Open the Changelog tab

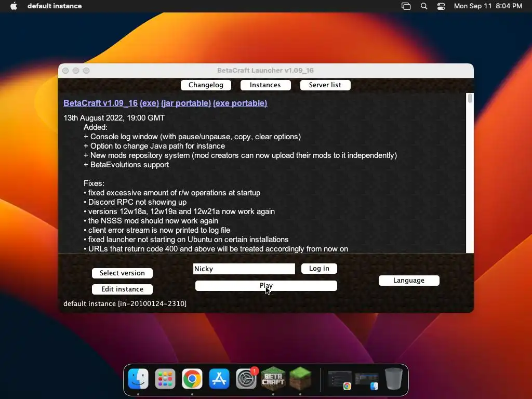[x=206, y=85]
